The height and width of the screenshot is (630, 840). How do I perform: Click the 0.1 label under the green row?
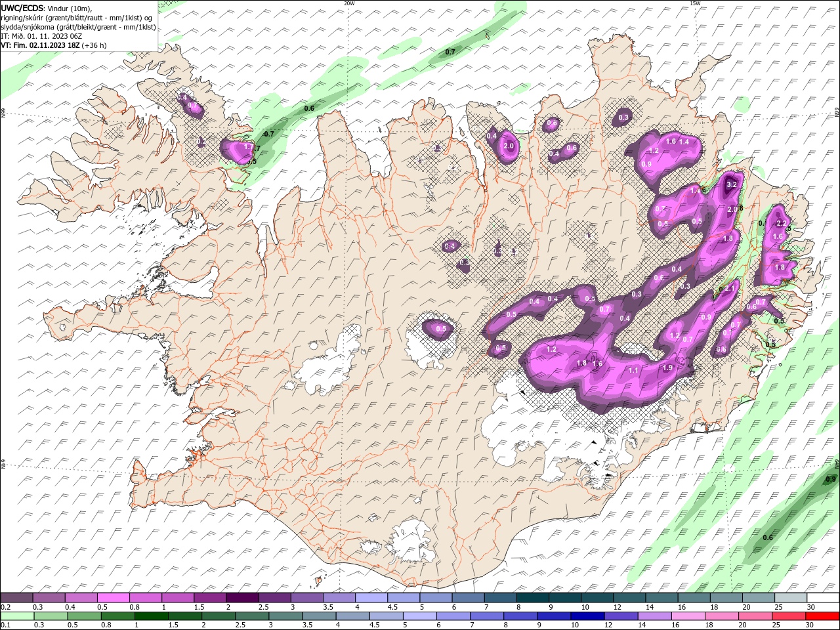click(x=5, y=625)
